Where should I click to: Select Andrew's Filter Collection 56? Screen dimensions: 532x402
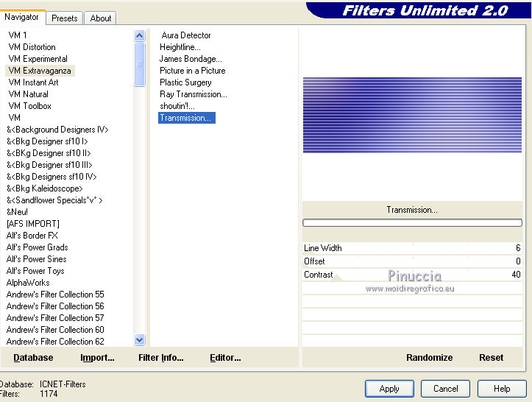click(x=55, y=306)
